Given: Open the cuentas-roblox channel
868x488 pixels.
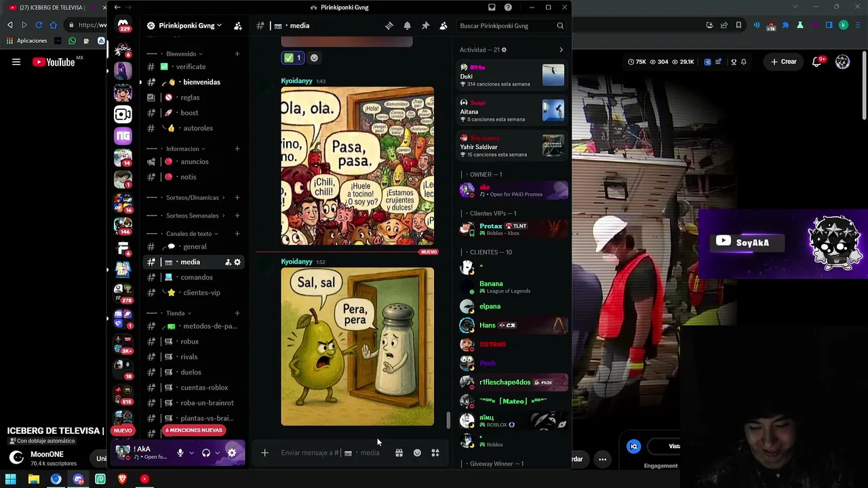Looking at the screenshot, I should tap(194, 388).
